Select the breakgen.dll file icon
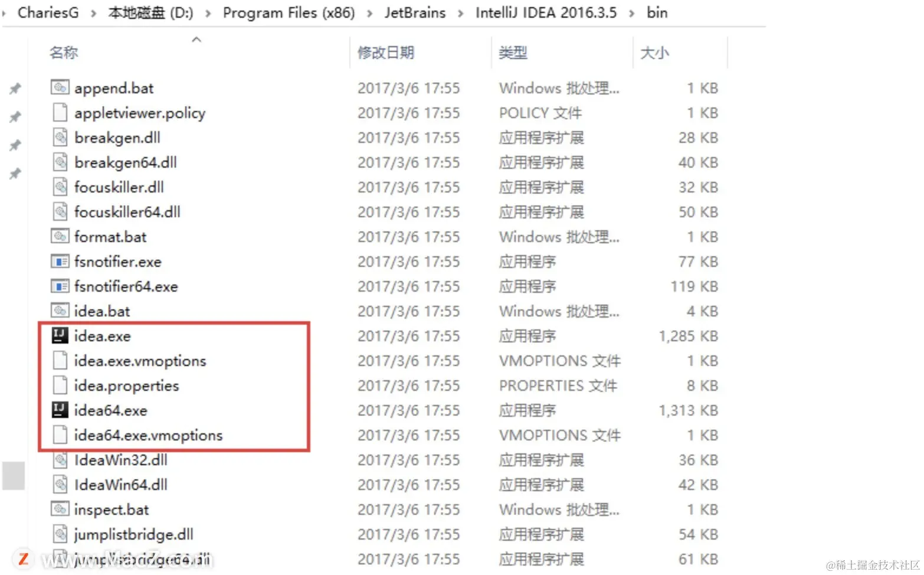 [60, 138]
